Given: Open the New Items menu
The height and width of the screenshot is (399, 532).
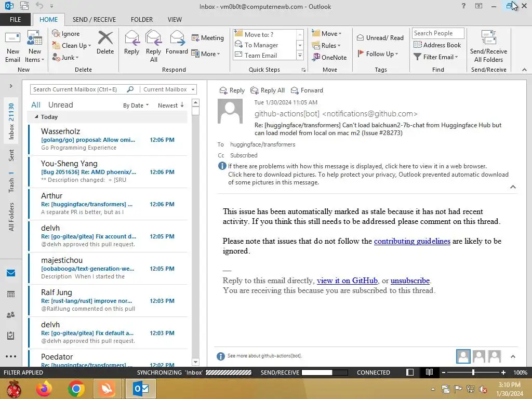Looking at the screenshot, I should (x=35, y=47).
